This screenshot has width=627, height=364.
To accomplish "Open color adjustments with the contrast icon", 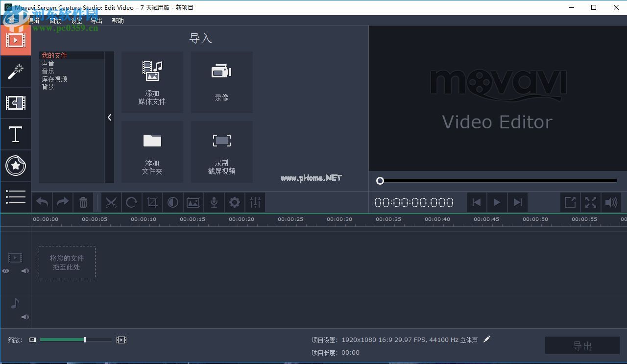I will tap(173, 202).
